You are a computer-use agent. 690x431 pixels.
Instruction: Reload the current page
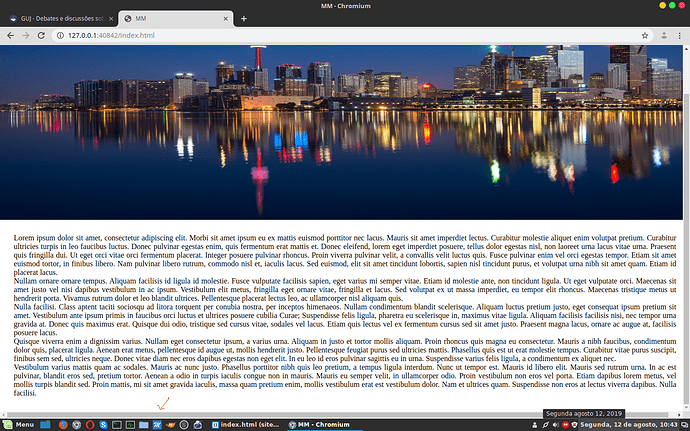tap(41, 35)
